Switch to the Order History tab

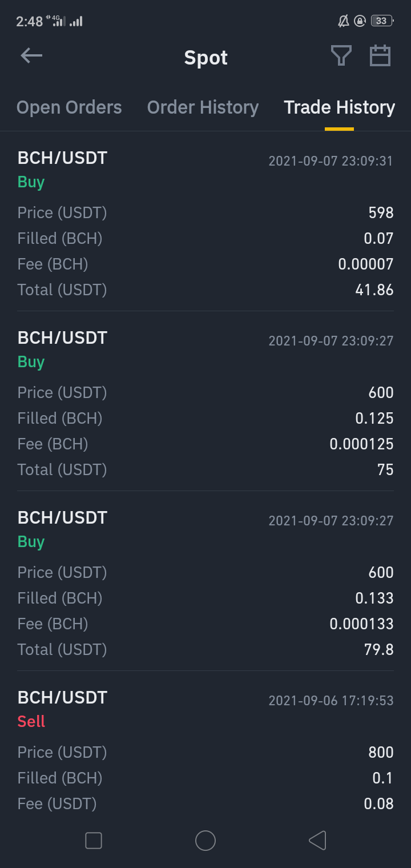(x=203, y=107)
